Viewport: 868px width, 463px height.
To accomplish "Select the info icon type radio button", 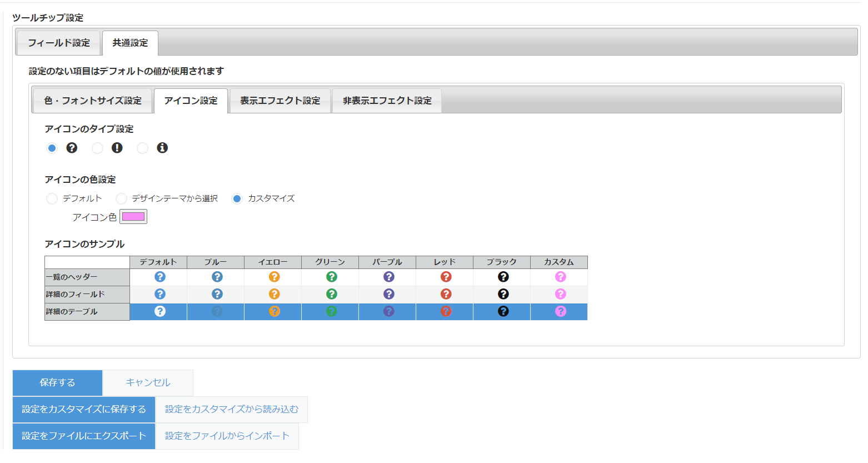I will [x=143, y=148].
